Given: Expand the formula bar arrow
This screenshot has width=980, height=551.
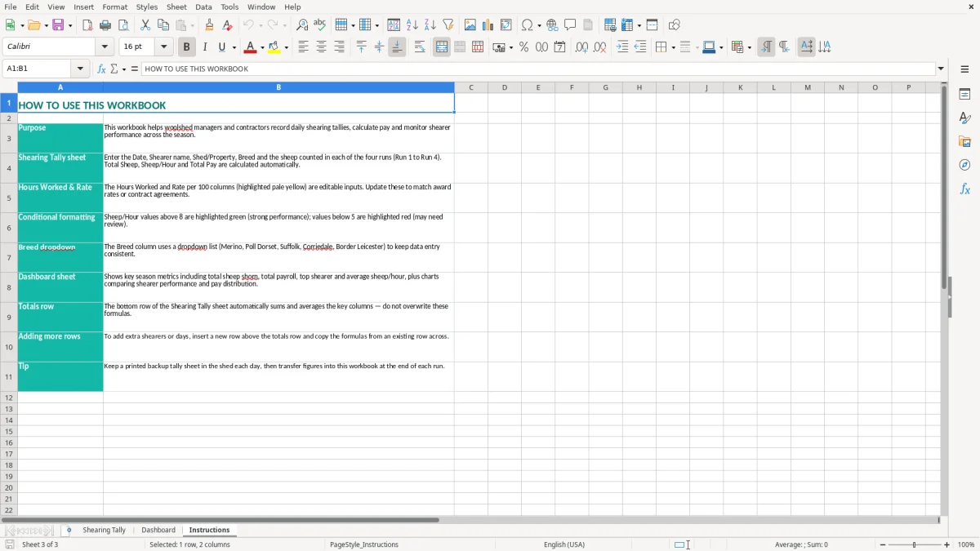Looking at the screenshot, I should (x=941, y=69).
